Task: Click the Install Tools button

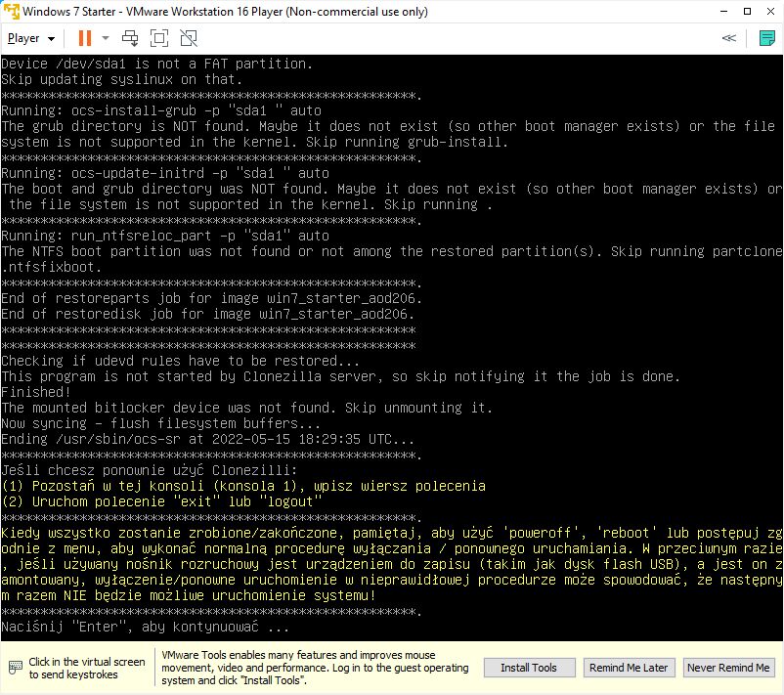Action: click(x=529, y=668)
